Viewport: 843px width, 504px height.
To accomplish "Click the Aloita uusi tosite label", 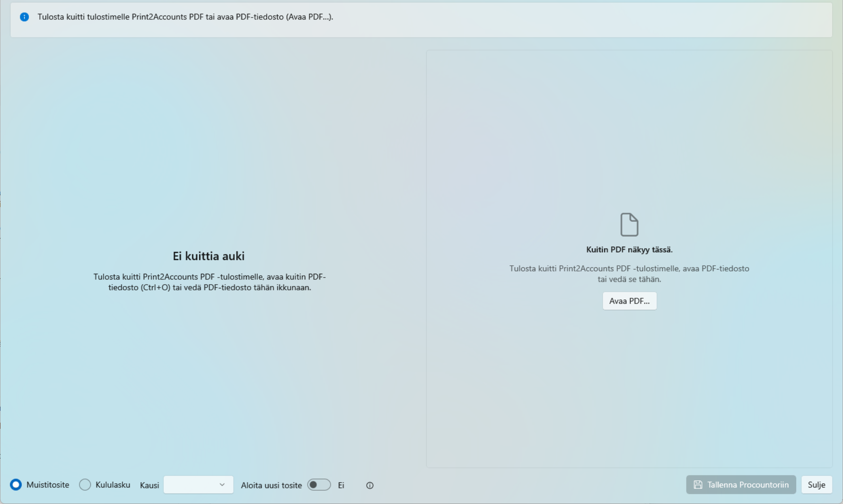I will coord(272,485).
